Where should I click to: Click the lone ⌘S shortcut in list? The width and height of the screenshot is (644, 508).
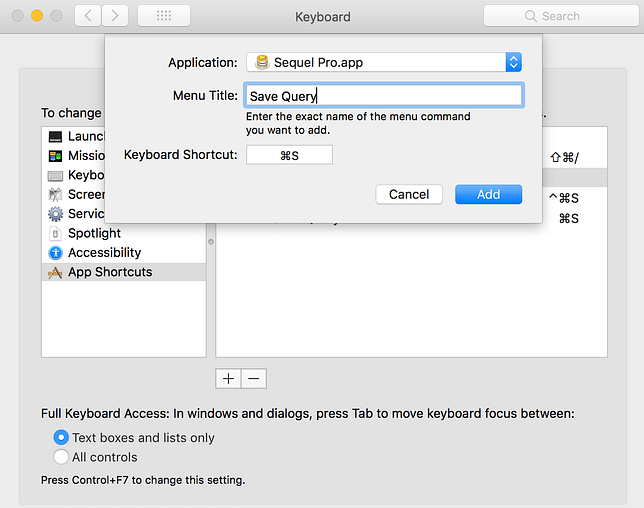(x=569, y=218)
